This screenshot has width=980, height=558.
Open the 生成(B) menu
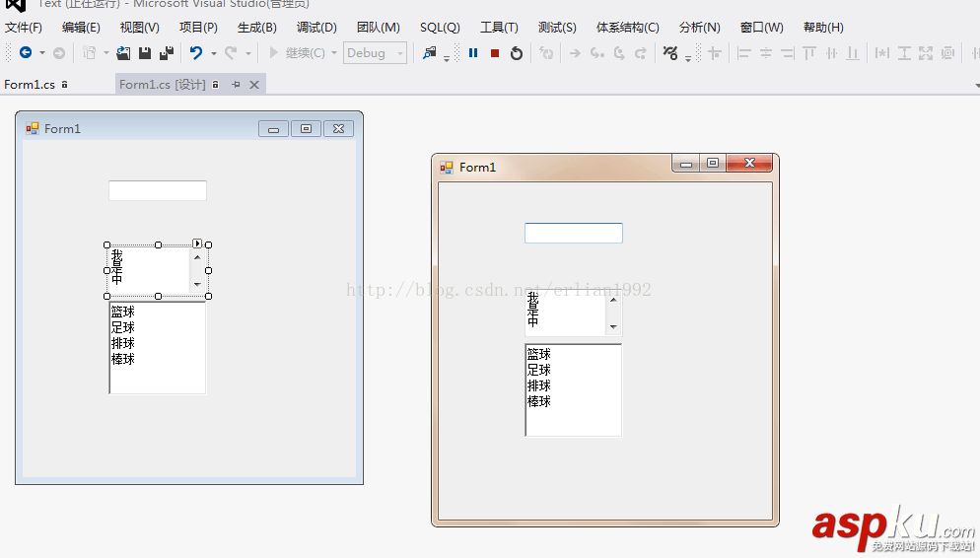coord(257,28)
